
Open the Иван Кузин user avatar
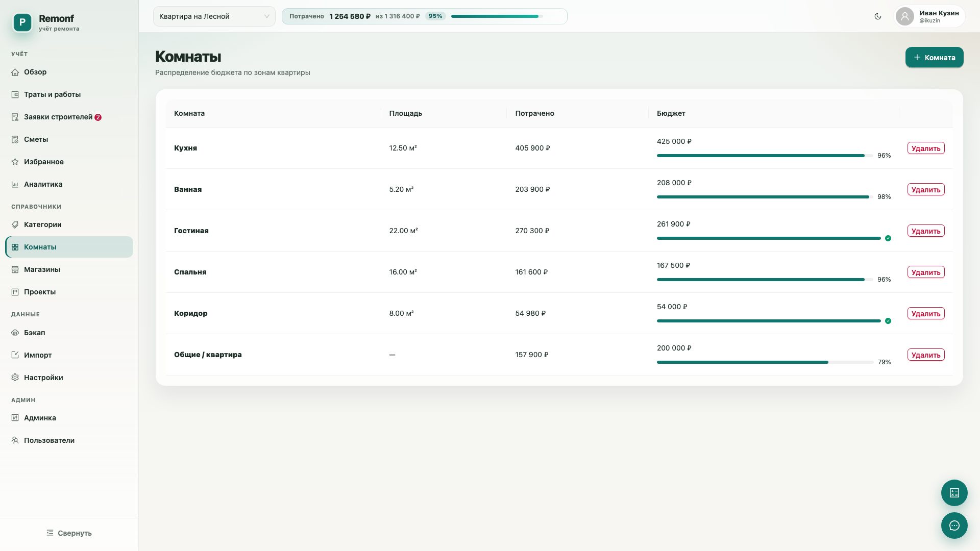[905, 16]
